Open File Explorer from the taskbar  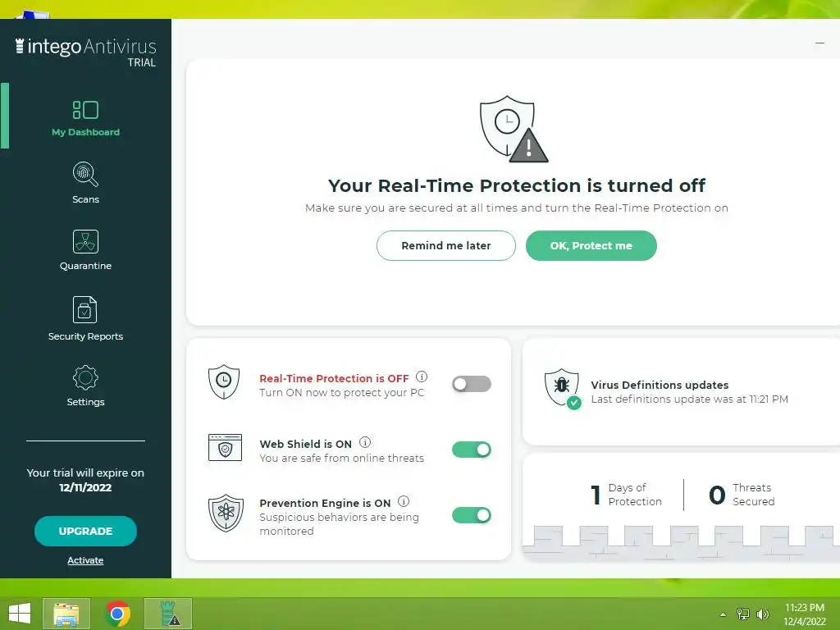pos(66,614)
